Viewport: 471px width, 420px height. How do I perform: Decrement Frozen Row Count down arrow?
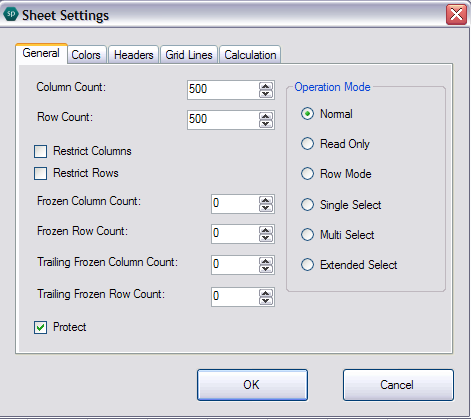tap(266, 238)
